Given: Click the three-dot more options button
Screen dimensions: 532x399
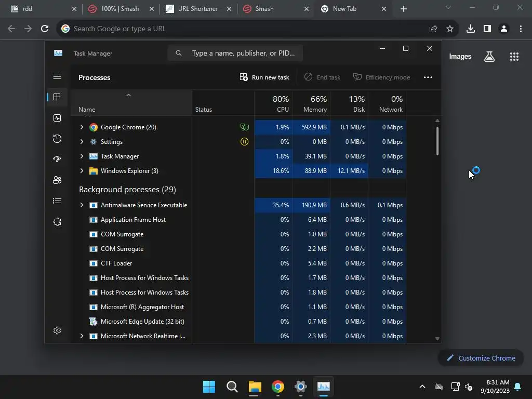Looking at the screenshot, I should (x=428, y=77).
